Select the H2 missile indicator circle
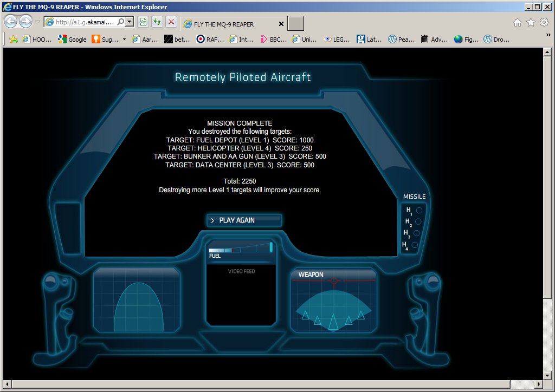Viewport: 555px width, 392px height. 418,221
